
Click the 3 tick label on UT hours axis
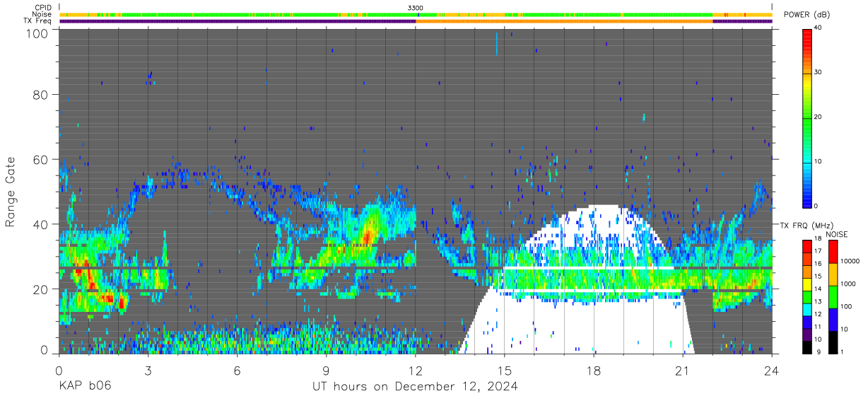(x=148, y=370)
